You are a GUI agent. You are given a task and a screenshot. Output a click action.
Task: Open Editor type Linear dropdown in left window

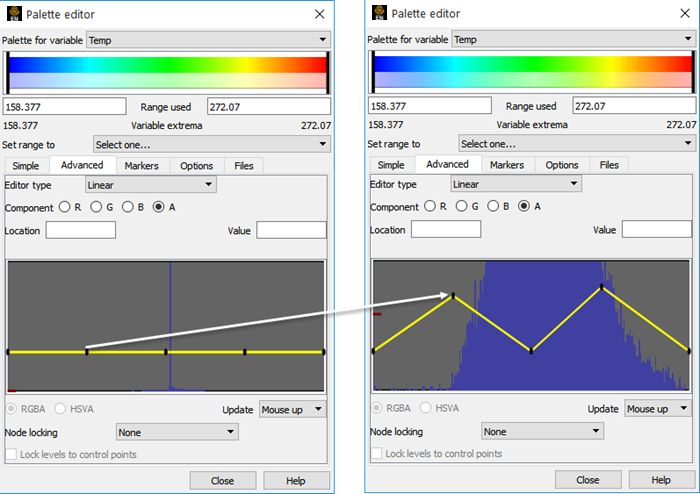(x=151, y=185)
